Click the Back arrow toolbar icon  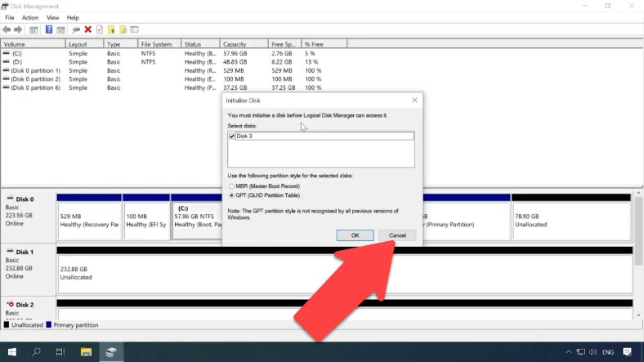[x=7, y=29]
